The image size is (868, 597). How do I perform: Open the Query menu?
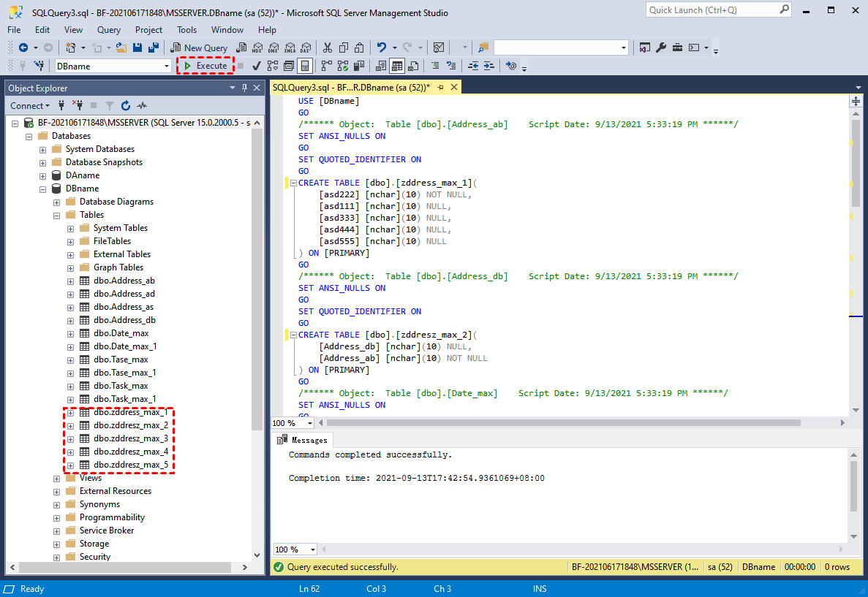[108, 30]
